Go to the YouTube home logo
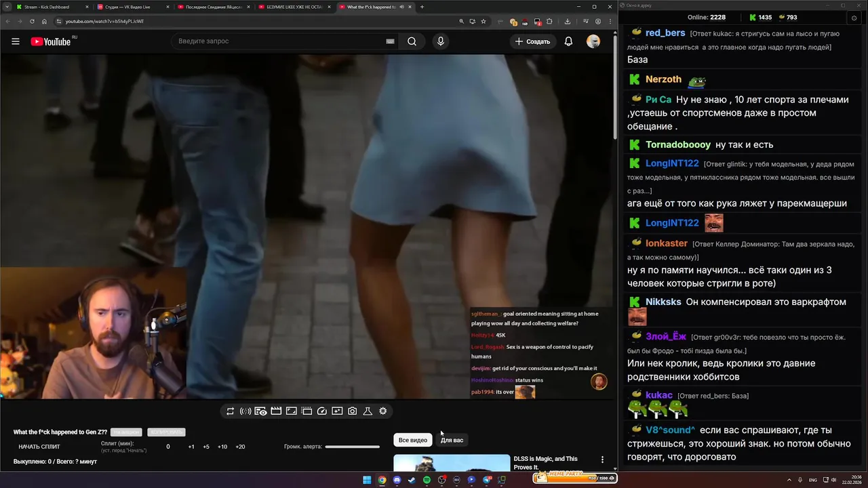The width and height of the screenshot is (868, 488). coord(51,41)
